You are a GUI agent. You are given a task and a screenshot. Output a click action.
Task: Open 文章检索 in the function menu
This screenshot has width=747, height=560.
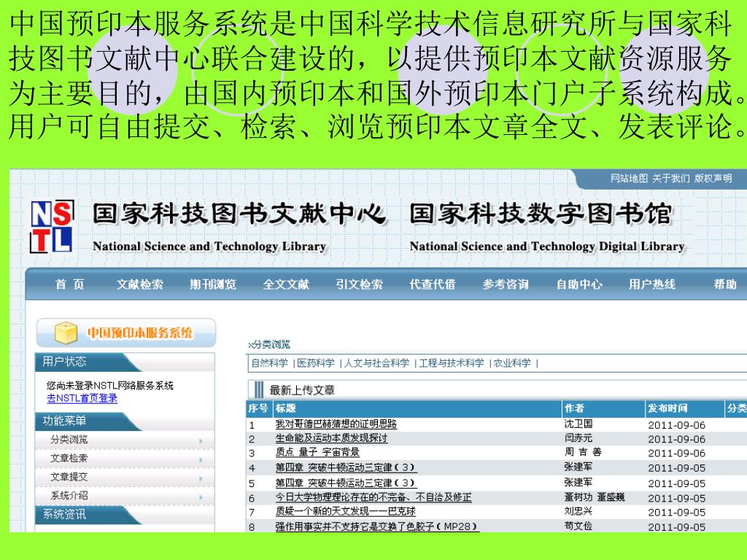pyautogui.click(x=69, y=458)
